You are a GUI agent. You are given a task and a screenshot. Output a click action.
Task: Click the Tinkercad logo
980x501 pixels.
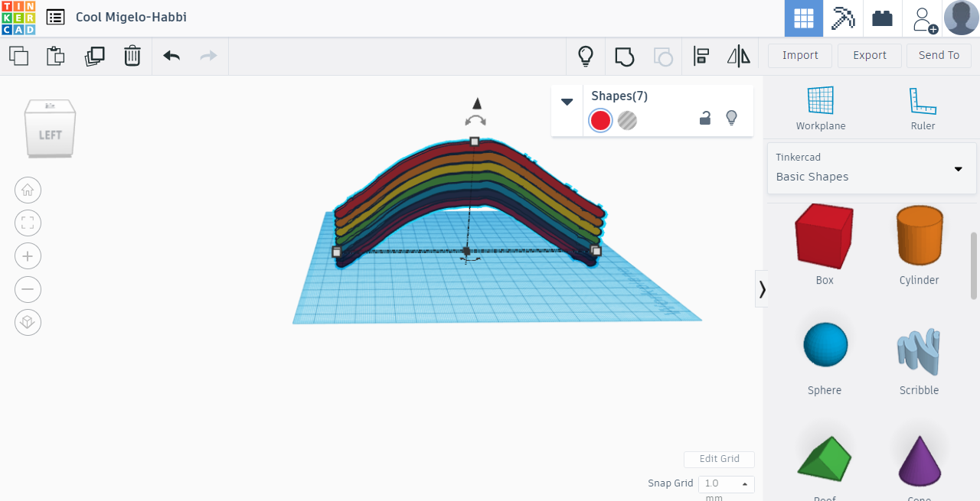pyautogui.click(x=18, y=18)
